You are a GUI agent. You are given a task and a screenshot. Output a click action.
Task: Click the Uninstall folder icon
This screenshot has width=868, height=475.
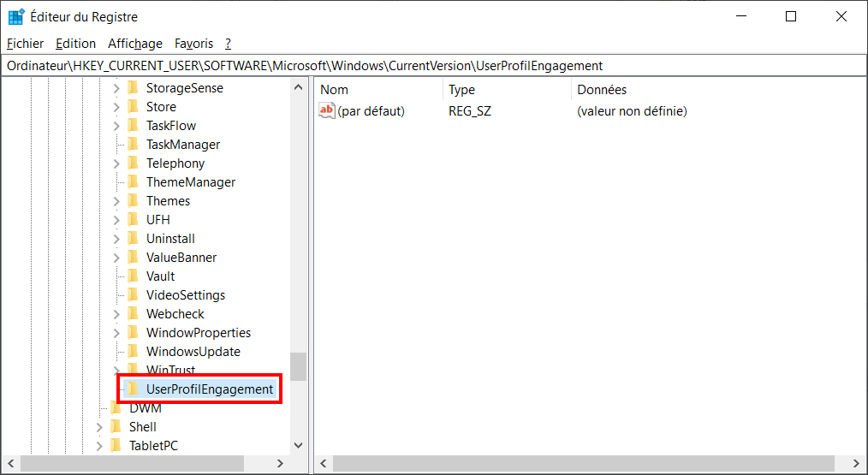[133, 238]
